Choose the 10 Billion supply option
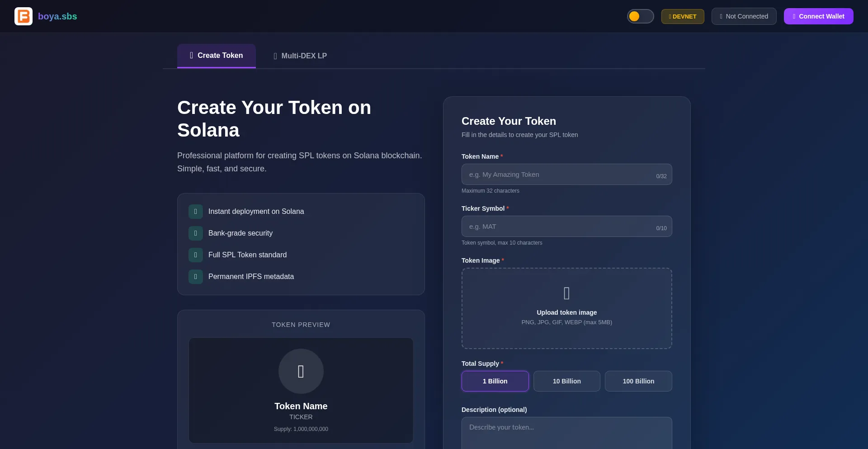868x449 pixels. pos(566,381)
